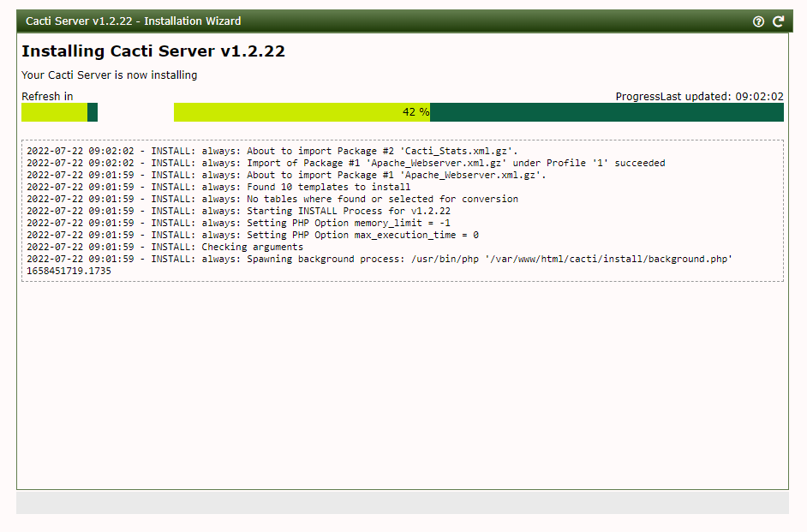Click log line 'Spawning background process'
This screenshot has height=532, width=807.
380,260
